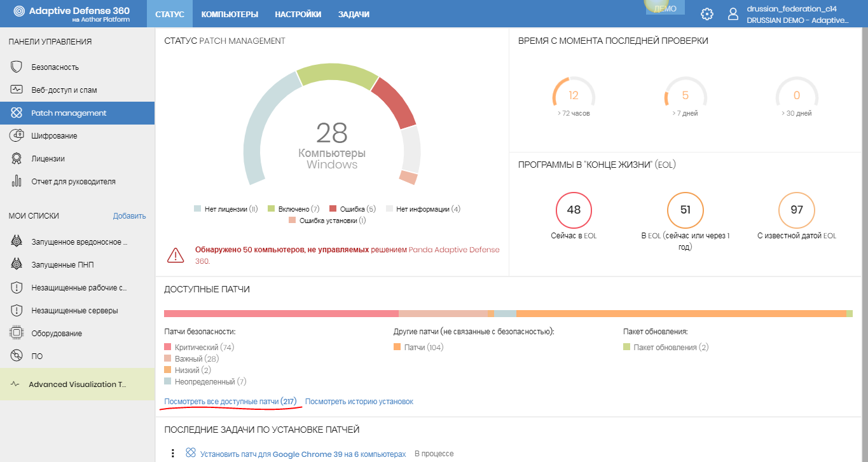Open the three-dot menu of Chrome patch task
This screenshot has height=462, width=868.
172,454
